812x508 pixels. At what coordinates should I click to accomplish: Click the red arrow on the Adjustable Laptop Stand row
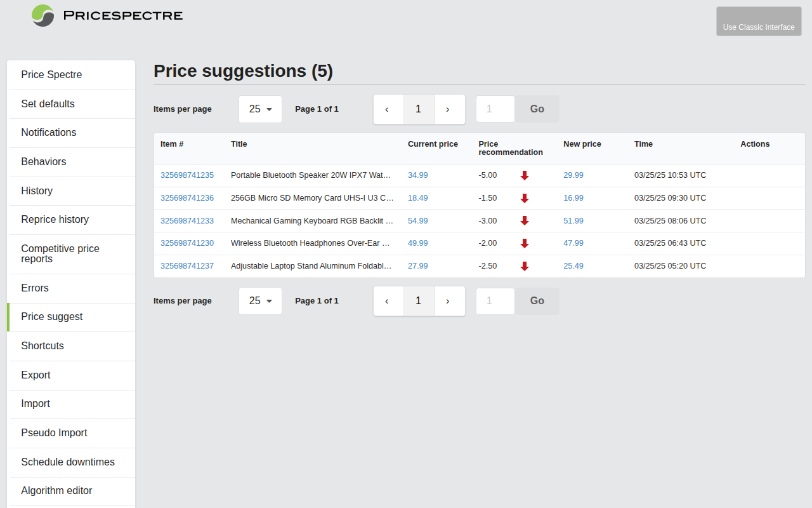[524, 266]
